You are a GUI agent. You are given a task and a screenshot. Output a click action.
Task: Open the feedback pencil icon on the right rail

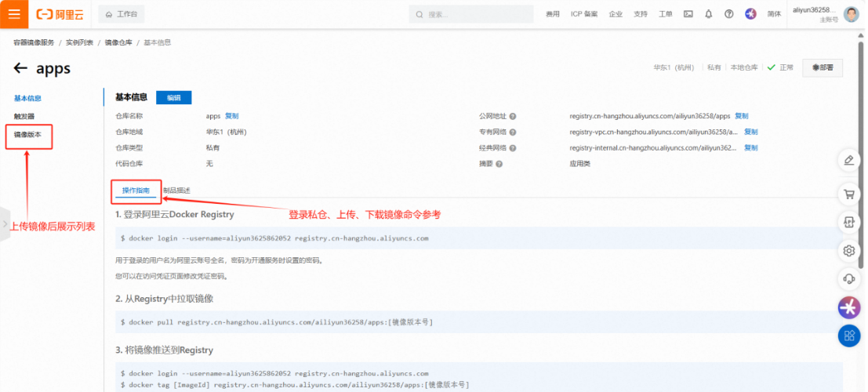(x=848, y=161)
